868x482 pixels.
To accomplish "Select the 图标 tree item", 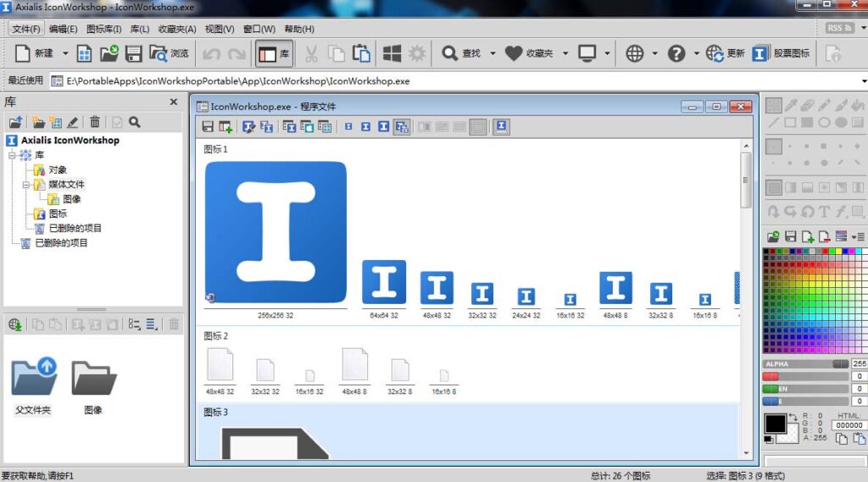I will (x=58, y=213).
